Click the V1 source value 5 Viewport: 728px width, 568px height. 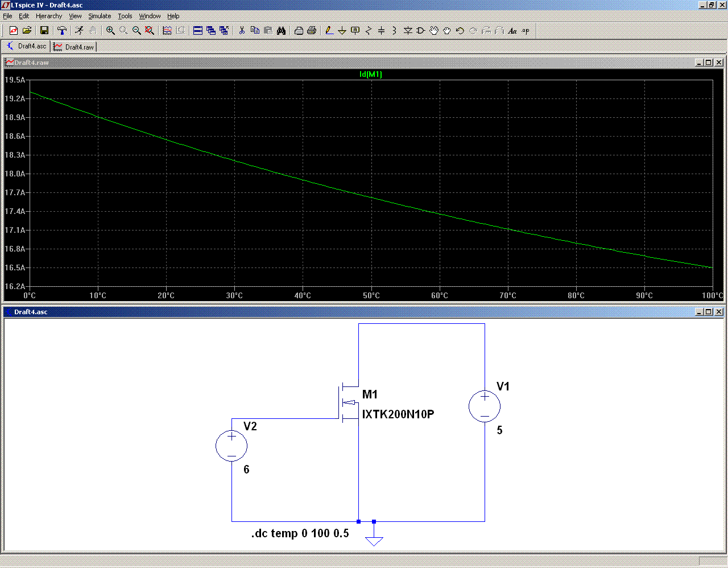(500, 430)
